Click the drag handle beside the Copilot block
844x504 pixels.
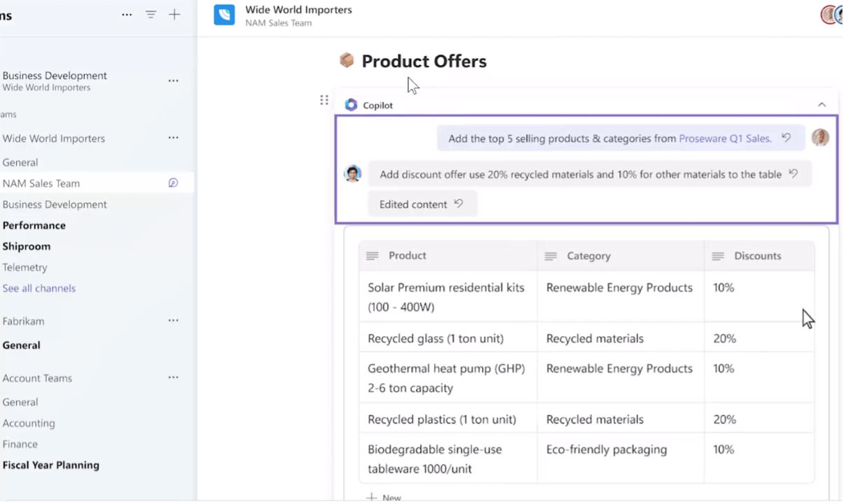click(x=324, y=100)
